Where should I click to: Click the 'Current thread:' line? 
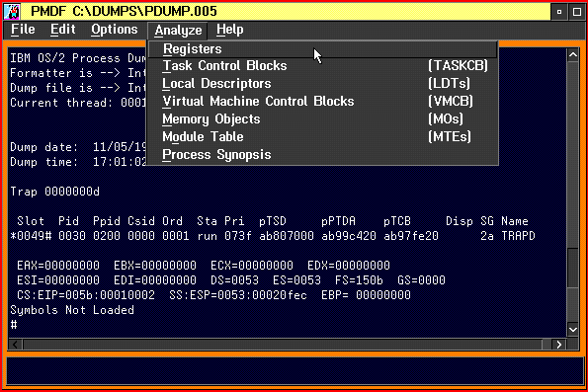[78, 103]
